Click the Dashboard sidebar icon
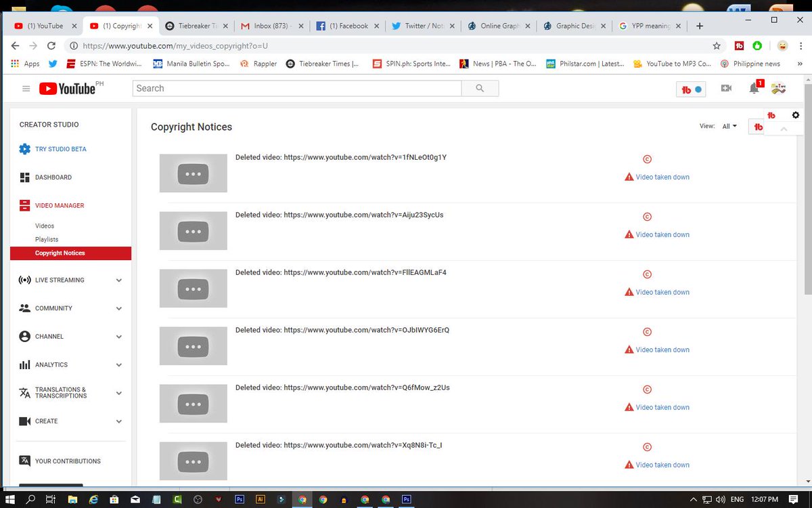The width and height of the screenshot is (812, 508). pyautogui.click(x=25, y=177)
